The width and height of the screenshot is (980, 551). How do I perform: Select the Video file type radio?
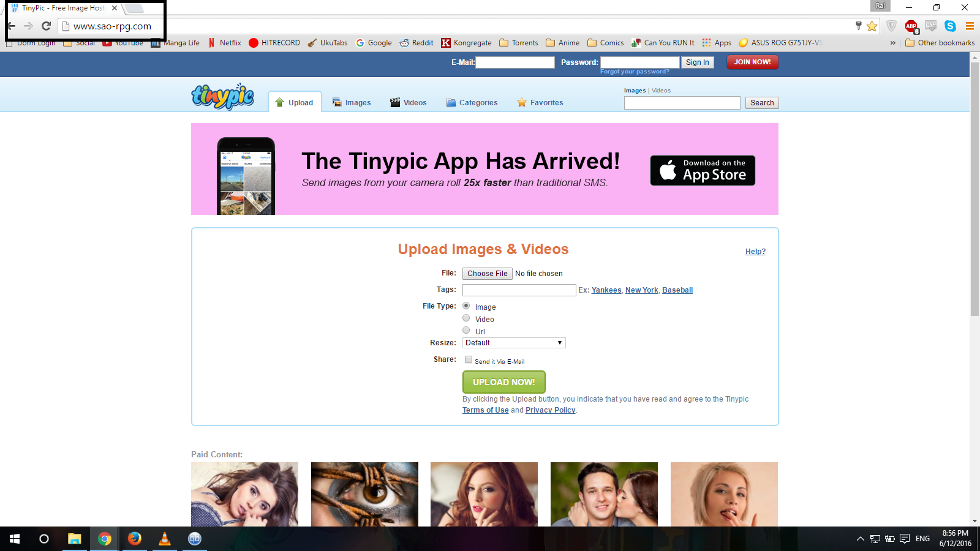[x=466, y=318]
